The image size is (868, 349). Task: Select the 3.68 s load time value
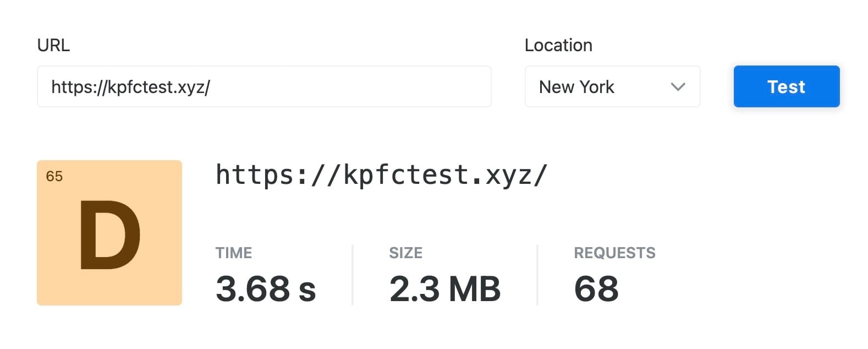266,288
